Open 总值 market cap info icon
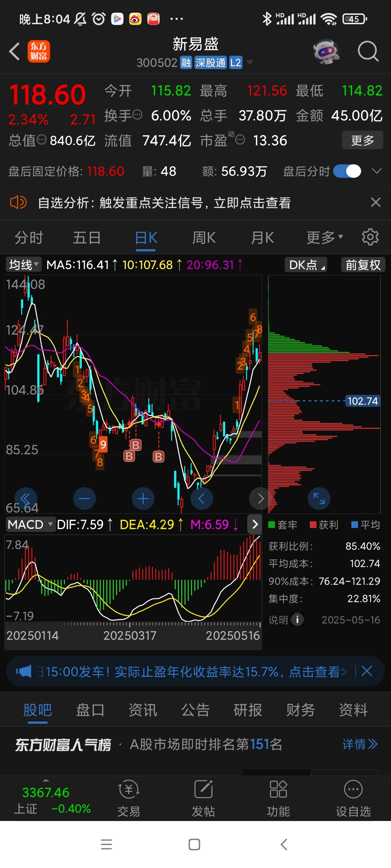Image resolution: width=391 pixels, height=868 pixels. tap(42, 140)
